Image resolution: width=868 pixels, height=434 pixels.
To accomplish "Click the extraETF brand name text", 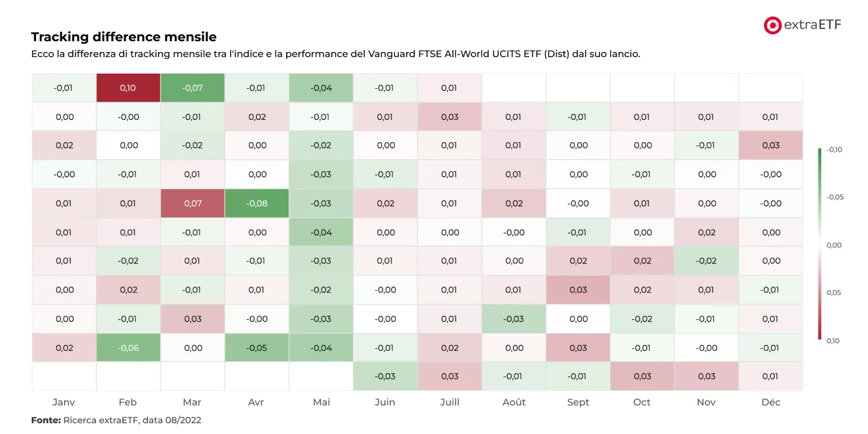I will tap(813, 25).
